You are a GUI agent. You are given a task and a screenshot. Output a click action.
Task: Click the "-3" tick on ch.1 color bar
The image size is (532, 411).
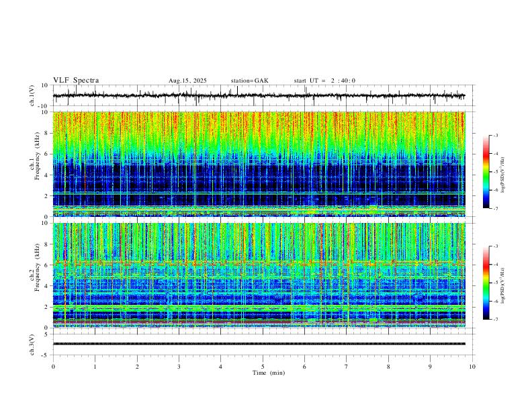[495, 135]
